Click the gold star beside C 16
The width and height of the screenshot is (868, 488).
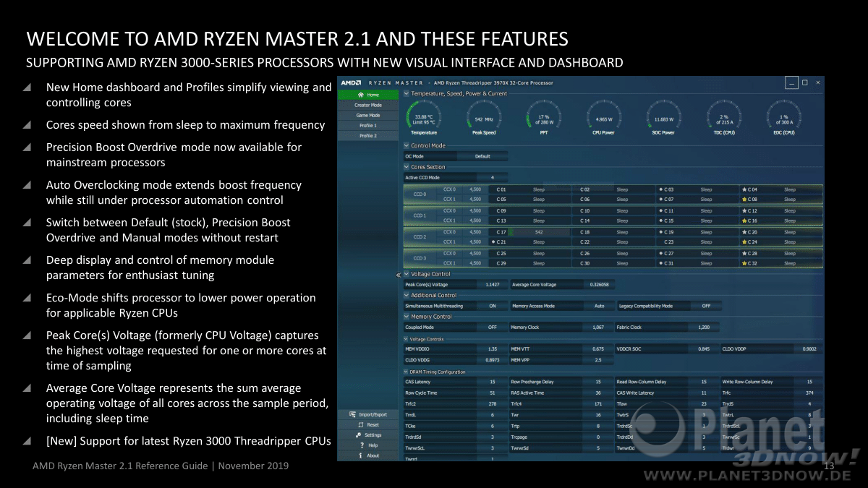[744, 221]
